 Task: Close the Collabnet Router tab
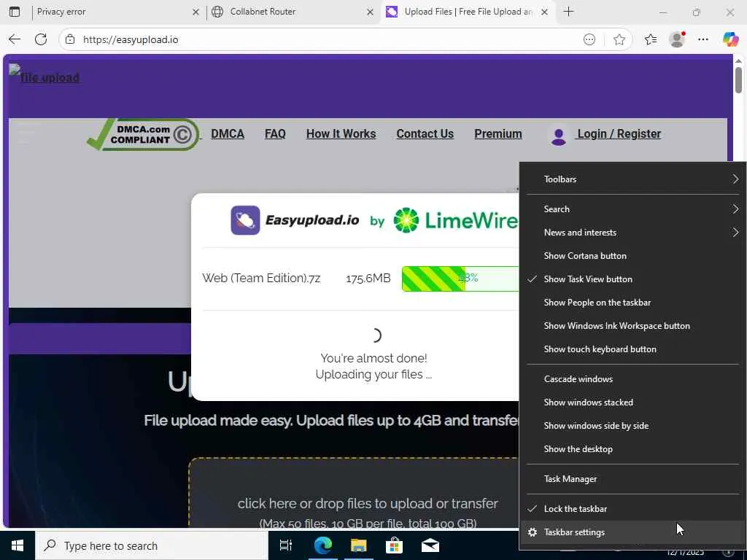tap(370, 12)
